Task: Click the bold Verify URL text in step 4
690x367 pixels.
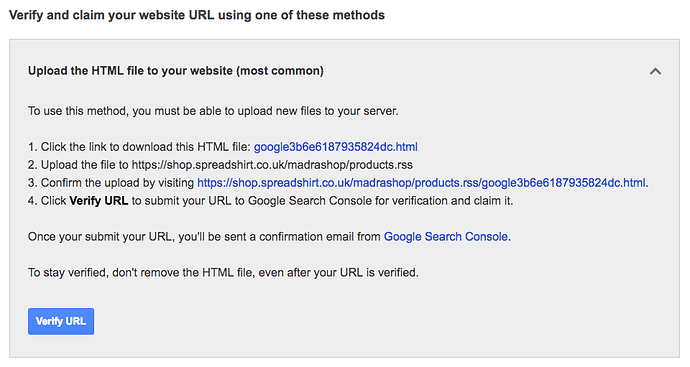Action: [x=99, y=201]
